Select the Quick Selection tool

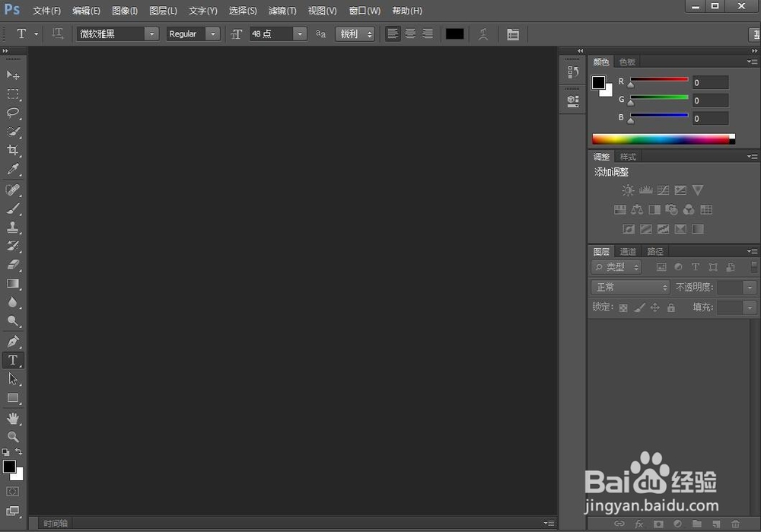click(x=13, y=132)
